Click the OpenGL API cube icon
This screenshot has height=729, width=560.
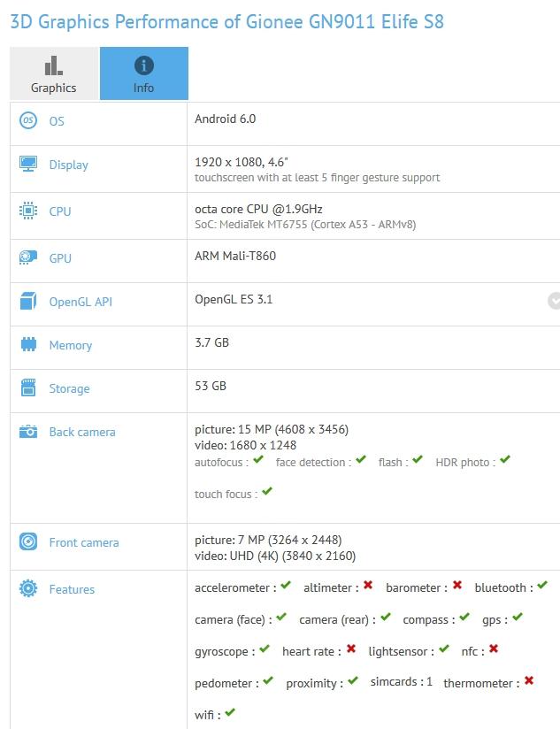click(x=30, y=302)
